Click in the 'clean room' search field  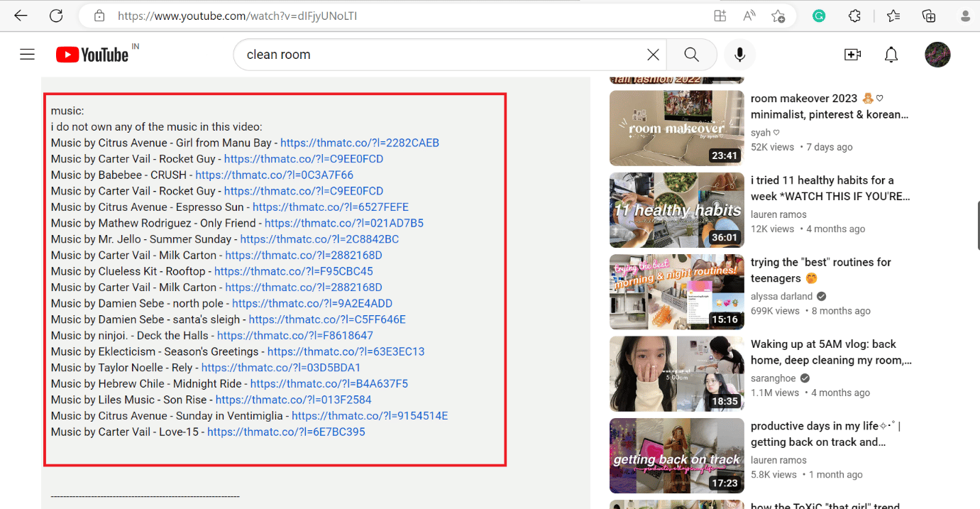click(440, 55)
